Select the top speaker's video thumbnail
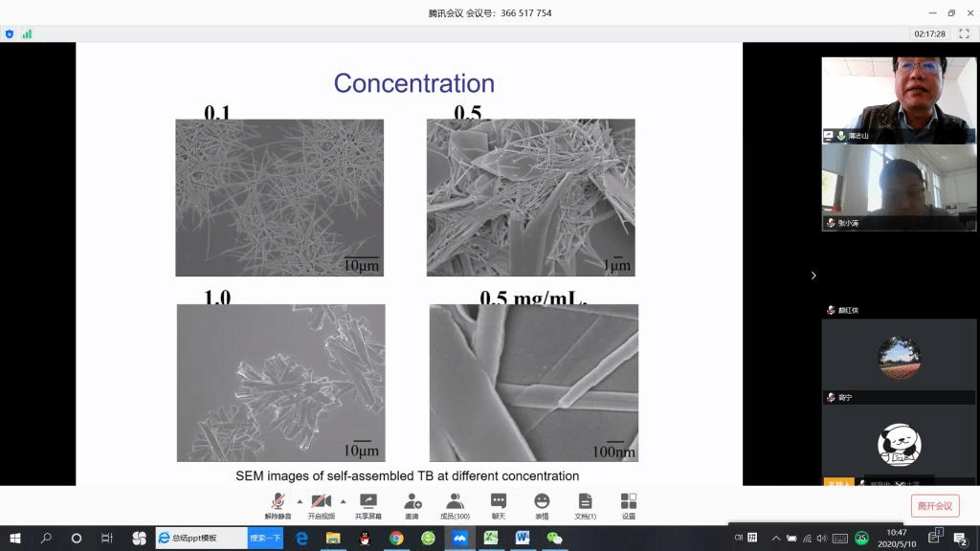Screen dimensions: 980x551 (885, 99)
